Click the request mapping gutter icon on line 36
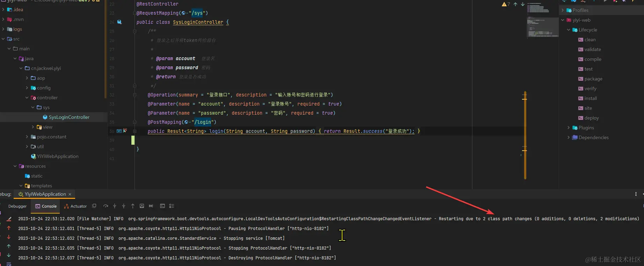This screenshot has width=644, height=266. click(119, 131)
